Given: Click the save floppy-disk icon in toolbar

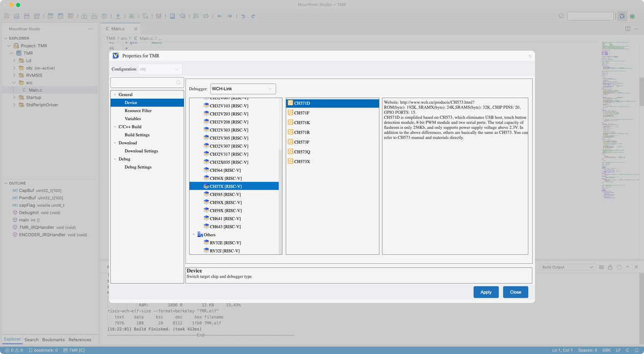Looking at the screenshot, I should 26,16.
